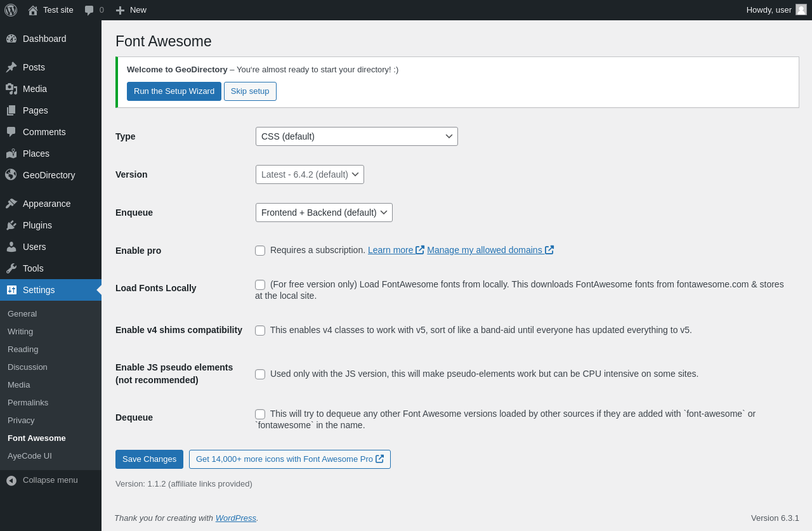Screen dimensions: 812x531
Task: Click the GeoDirectory globe icon
Action: pyautogui.click(x=11, y=175)
